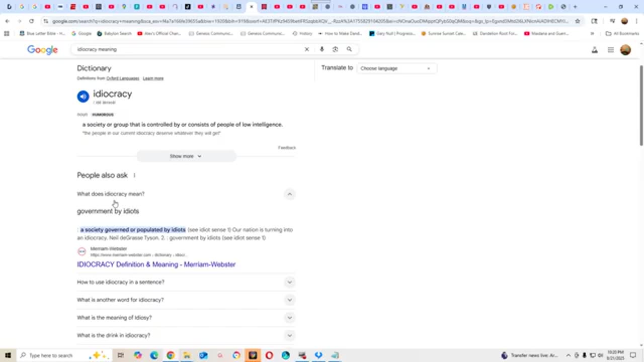The image size is (644, 362).
Task: Launch Microsoft Edge from the taskbar
Action: [x=154, y=355]
